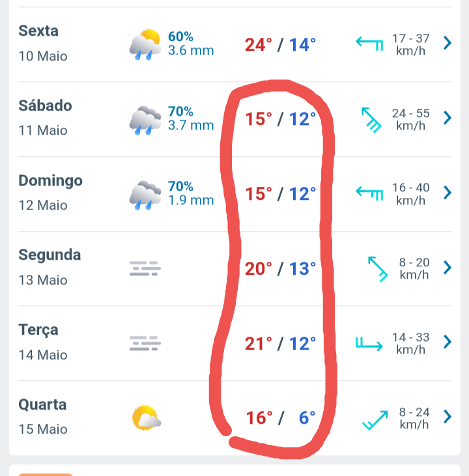The height and width of the screenshot is (476, 469).
Task: Tap the wind direction arrow for Sábado
Action: 371,120
